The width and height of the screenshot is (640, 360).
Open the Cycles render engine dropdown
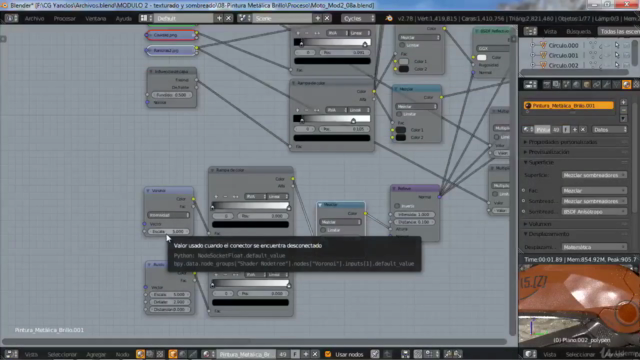point(358,18)
